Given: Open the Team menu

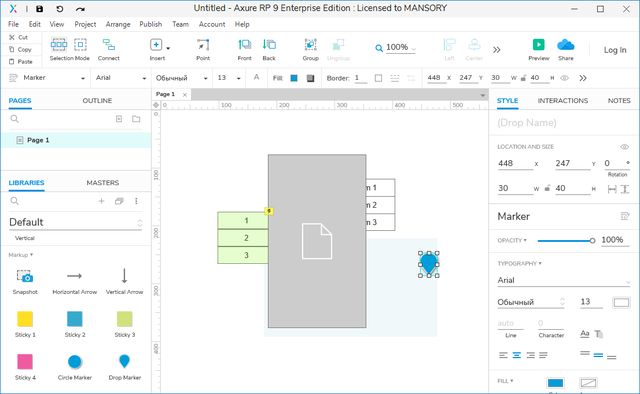Looking at the screenshot, I should point(180,24).
